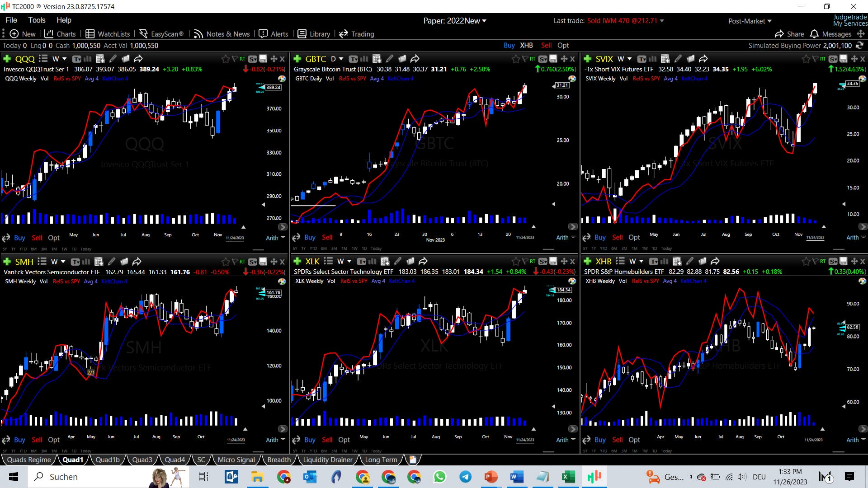This screenshot has height=488, width=868.
Task: Click the Buy button under the XLK chart
Action: (310, 440)
